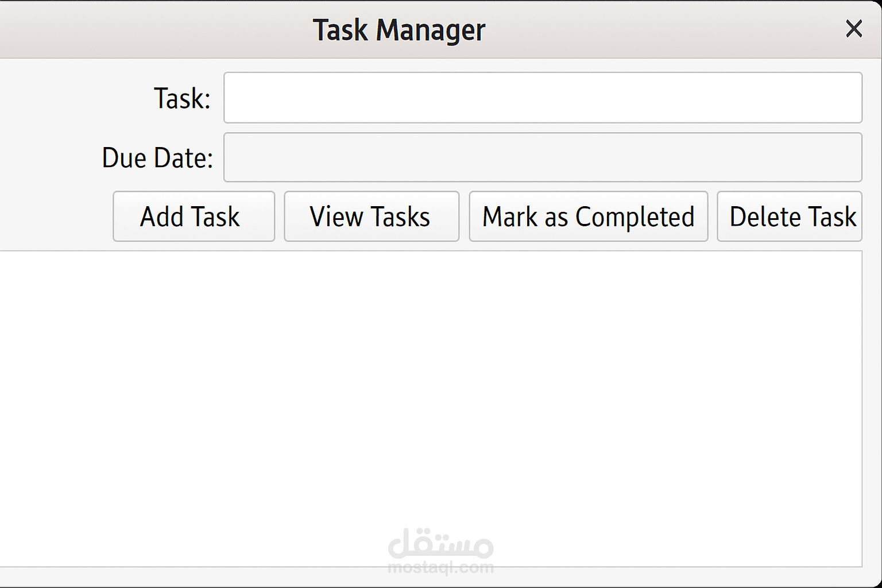Show all entries using View Tasks

[x=371, y=216]
